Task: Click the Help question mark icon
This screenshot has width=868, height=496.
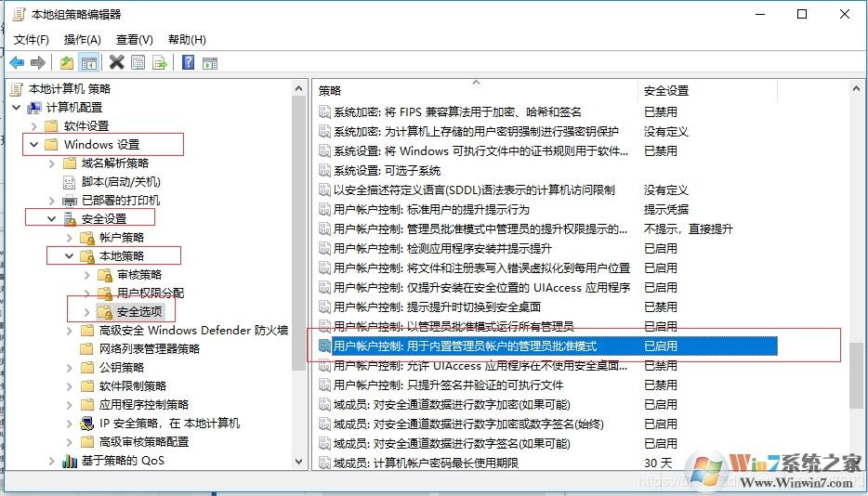Action: [x=189, y=62]
